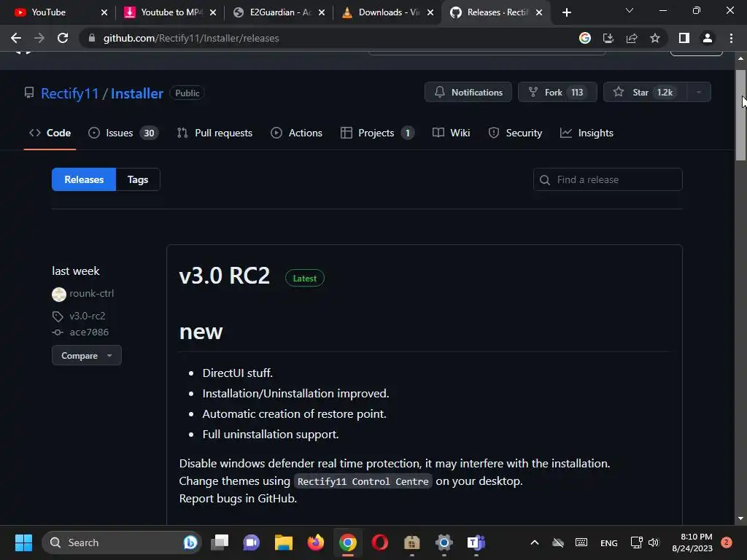Click the Notifications button

[468, 93]
